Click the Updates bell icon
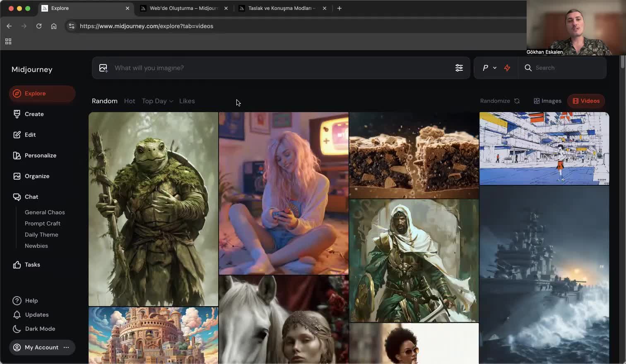 click(x=17, y=315)
